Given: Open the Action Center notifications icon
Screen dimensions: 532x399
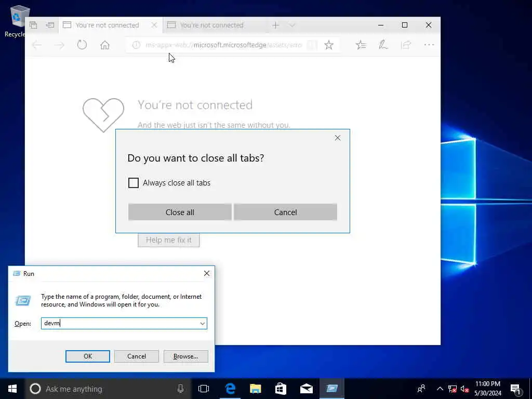Looking at the screenshot, I should (x=516, y=389).
